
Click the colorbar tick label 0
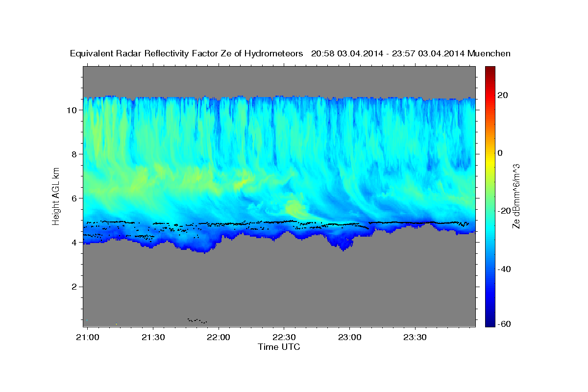pos(500,153)
